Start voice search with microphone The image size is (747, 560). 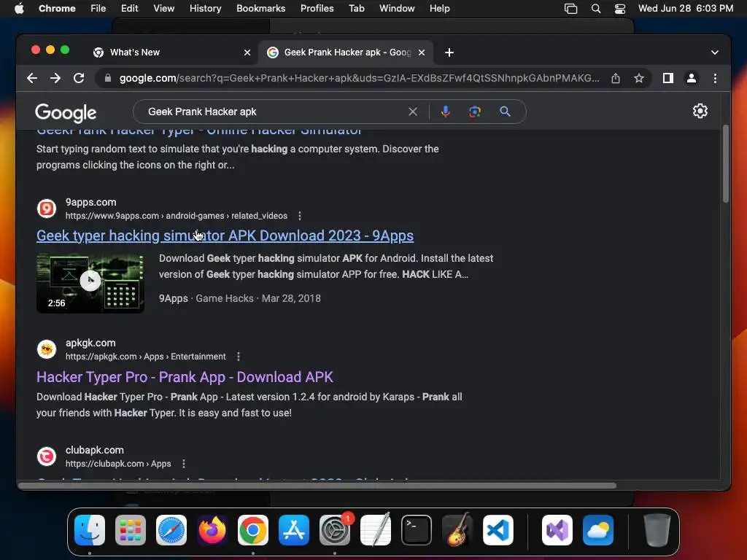446,112
